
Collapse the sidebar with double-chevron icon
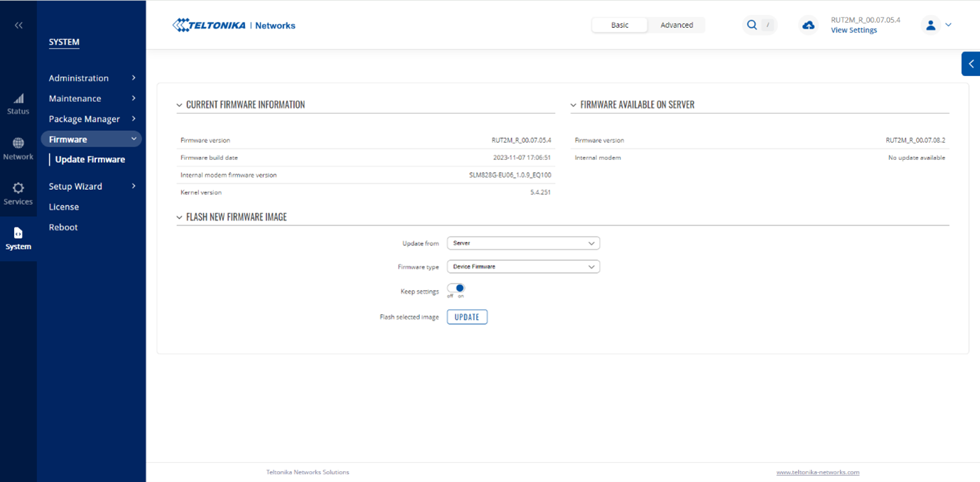click(18, 26)
